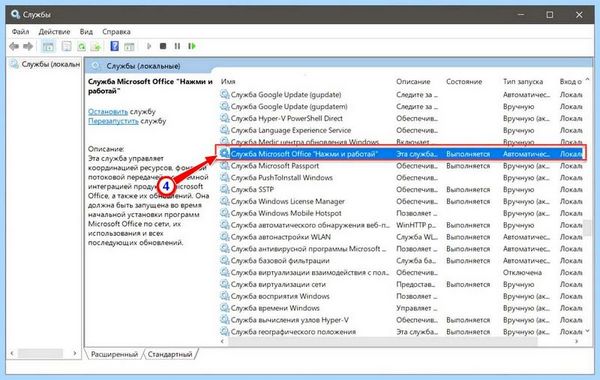600x380 pixels.
Task: Select Служба виртуализации взаимодействия с пол row
Action: [401, 272]
